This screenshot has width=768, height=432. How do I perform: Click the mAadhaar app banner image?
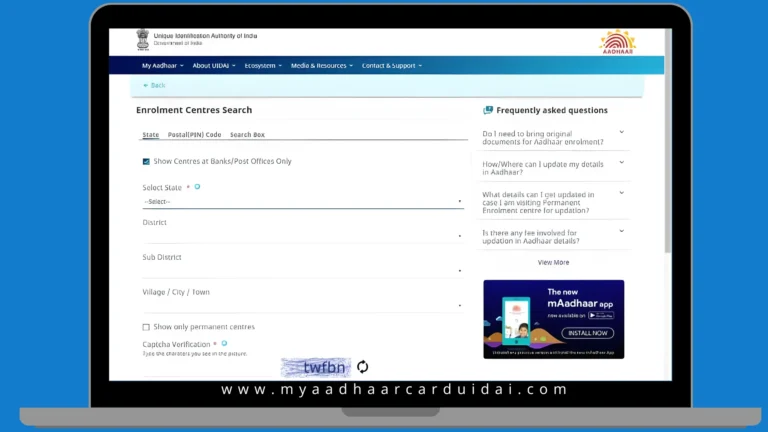pos(553,319)
